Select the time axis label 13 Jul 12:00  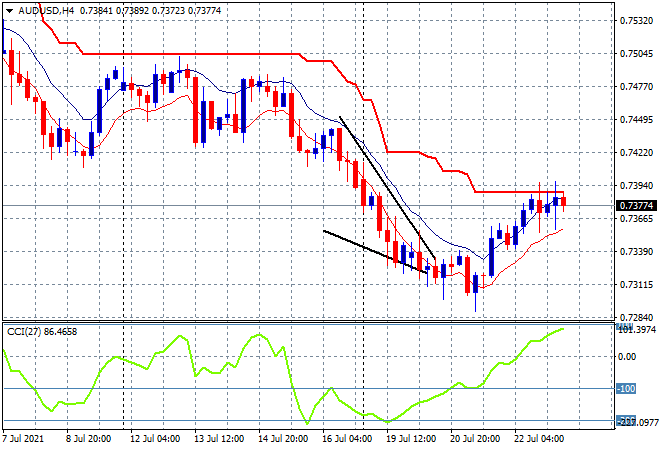pos(219,439)
